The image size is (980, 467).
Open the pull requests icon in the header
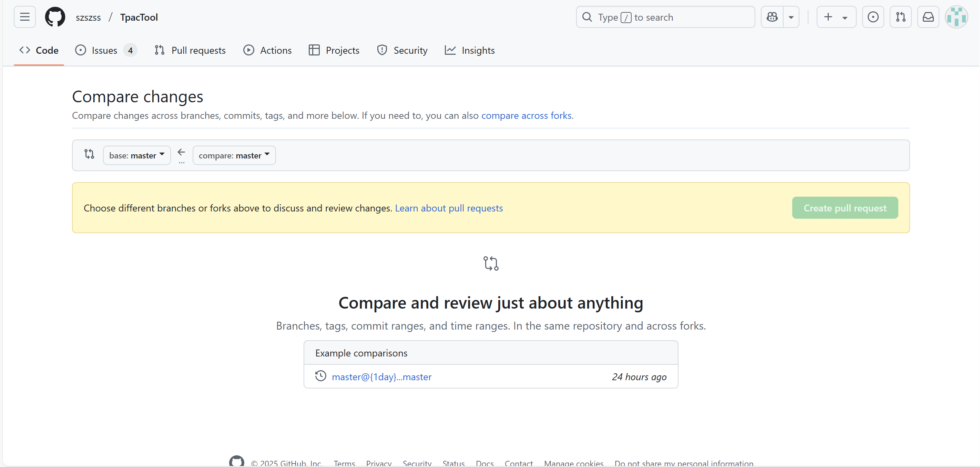pyautogui.click(x=900, y=17)
